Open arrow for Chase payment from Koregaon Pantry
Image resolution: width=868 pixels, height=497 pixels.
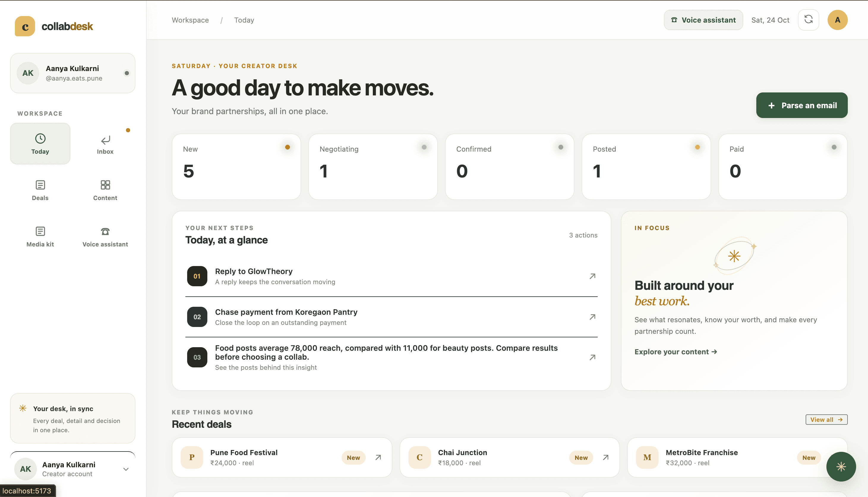592,317
